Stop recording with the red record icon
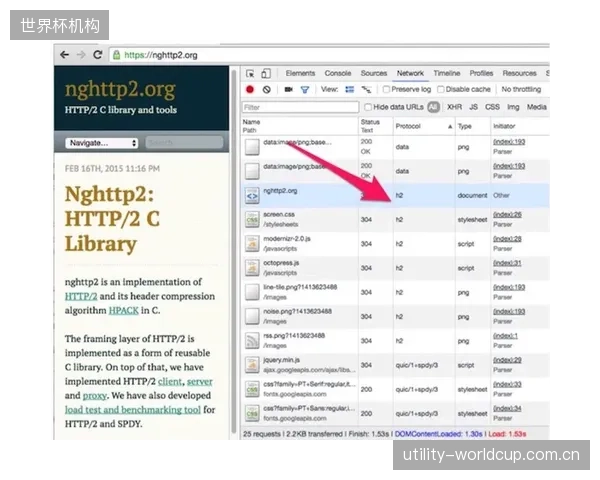600x480 pixels. (x=250, y=90)
